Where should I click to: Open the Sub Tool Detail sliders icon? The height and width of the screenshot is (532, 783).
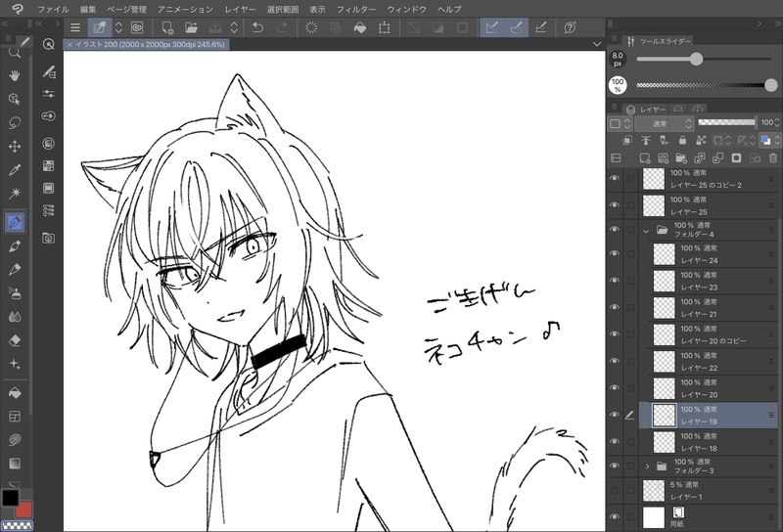coord(48,93)
